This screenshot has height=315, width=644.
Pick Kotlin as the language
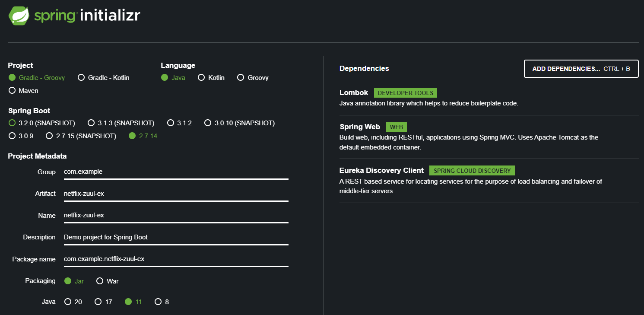pos(211,78)
